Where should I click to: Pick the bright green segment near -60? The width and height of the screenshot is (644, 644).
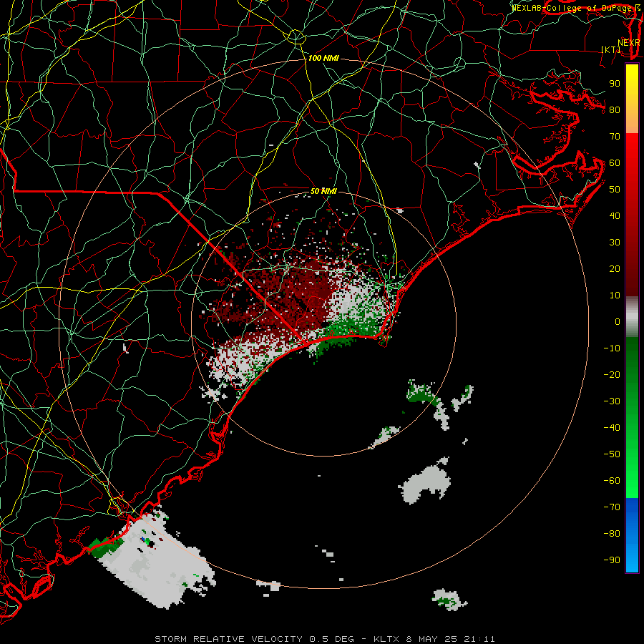pos(632,481)
